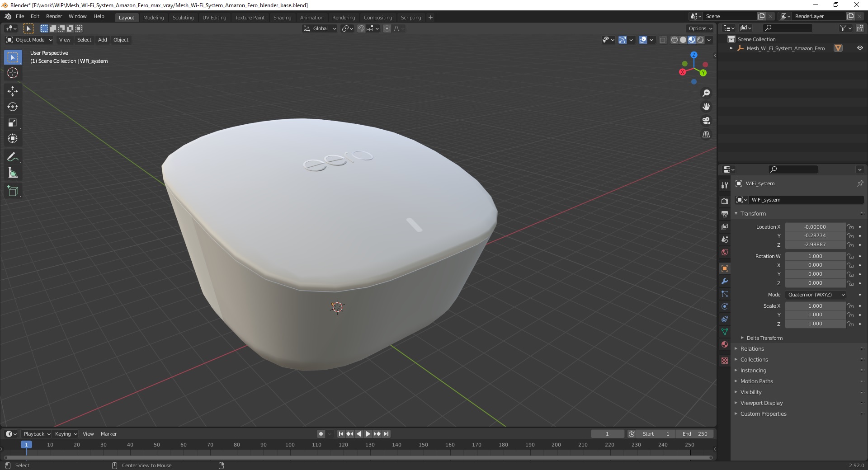Open the Object Constraints tab
Viewport: 868px width, 470px height.
(x=725, y=319)
